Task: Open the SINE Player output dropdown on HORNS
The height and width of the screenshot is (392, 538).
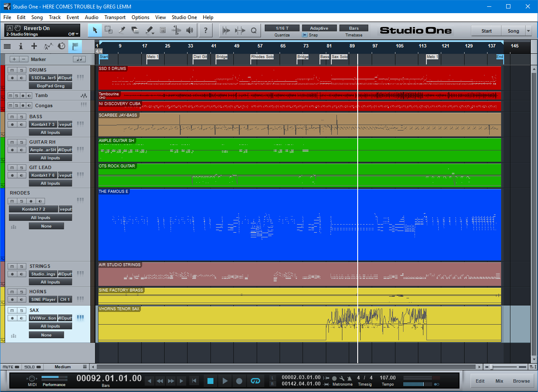Action: click(x=43, y=299)
